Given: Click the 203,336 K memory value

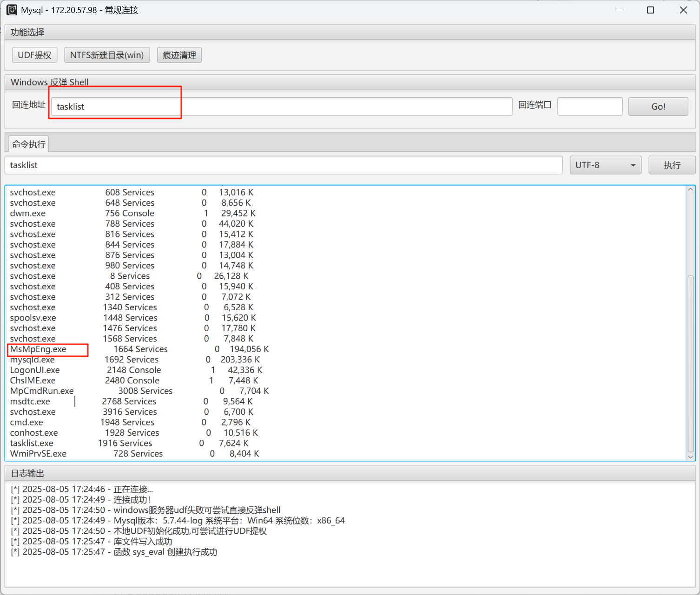Looking at the screenshot, I should click(x=240, y=360).
